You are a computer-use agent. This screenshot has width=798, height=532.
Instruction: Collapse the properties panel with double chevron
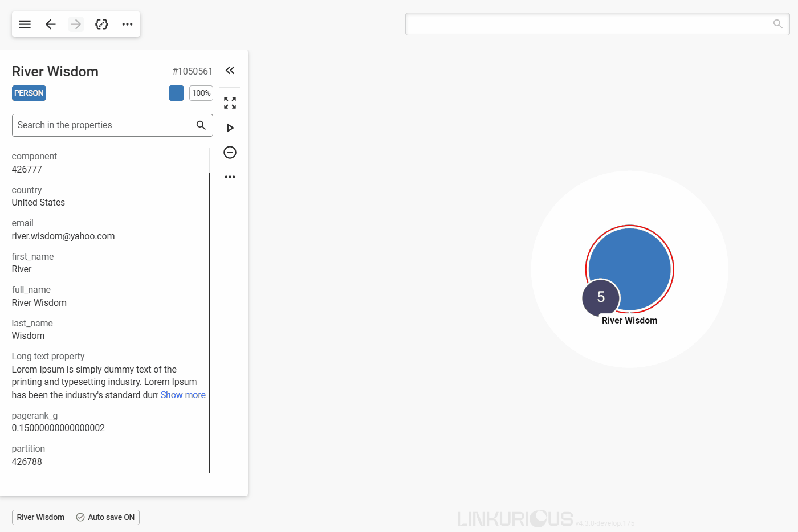230,71
